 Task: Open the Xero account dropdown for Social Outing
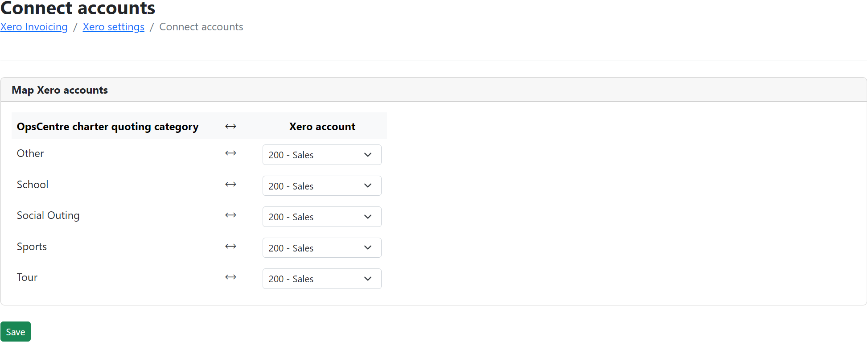(321, 217)
